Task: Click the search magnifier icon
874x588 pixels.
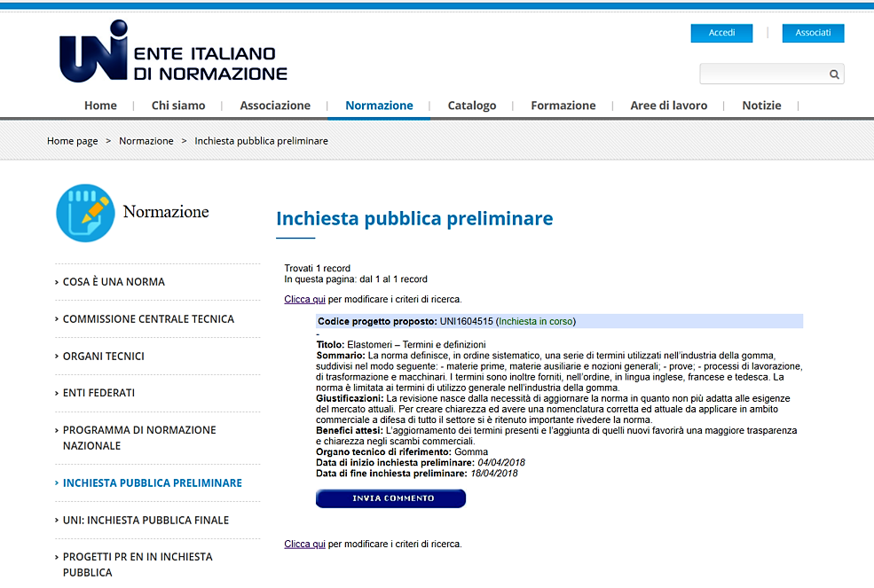Action: coord(834,74)
